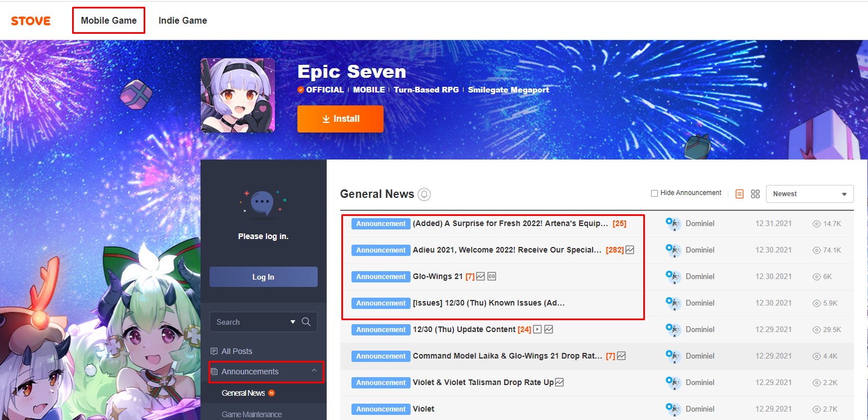This screenshot has width=868, height=420.
Task: Click the image icon on Adieu 2021 row
Action: pos(630,250)
